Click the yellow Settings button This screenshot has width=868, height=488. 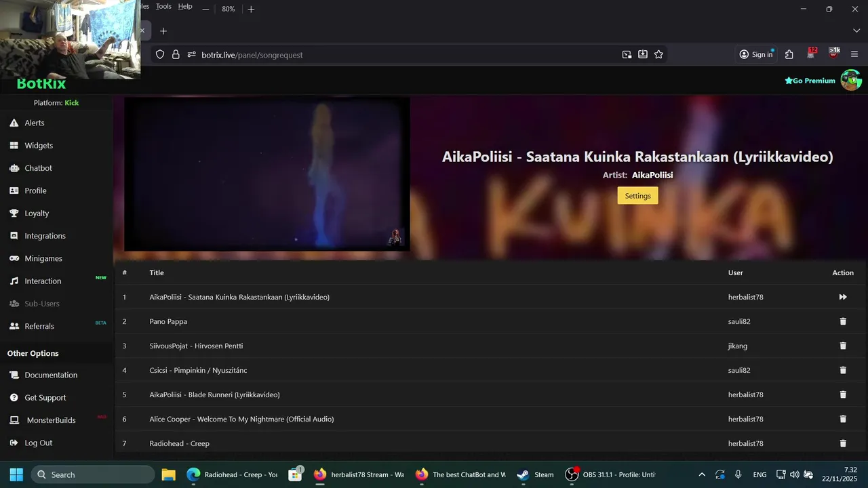pyautogui.click(x=637, y=195)
